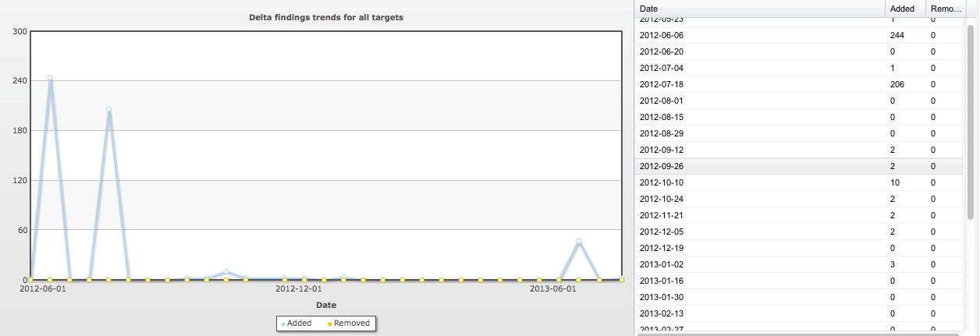980x336 pixels.
Task: Select the 2012-10-10 row with 10 added
Action: click(796, 182)
